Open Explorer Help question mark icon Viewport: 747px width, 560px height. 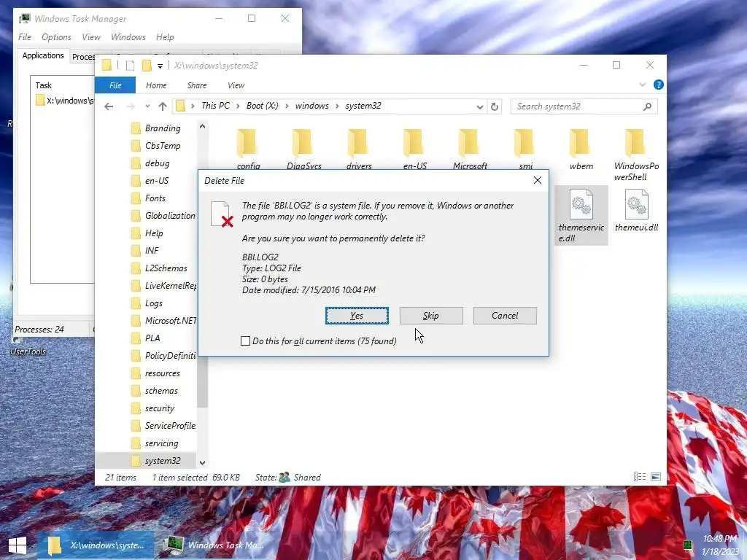659,85
